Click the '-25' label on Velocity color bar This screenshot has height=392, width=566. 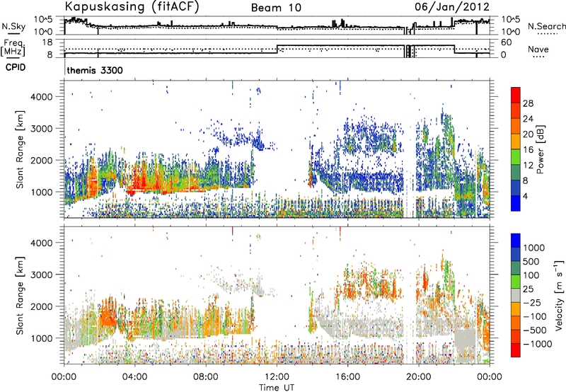coord(533,303)
